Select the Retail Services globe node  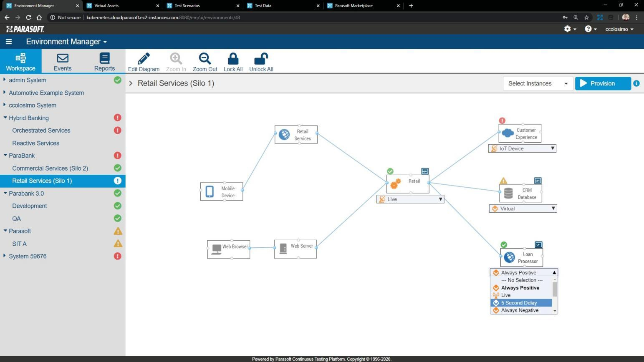pyautogui.click(x=284, y=134)
